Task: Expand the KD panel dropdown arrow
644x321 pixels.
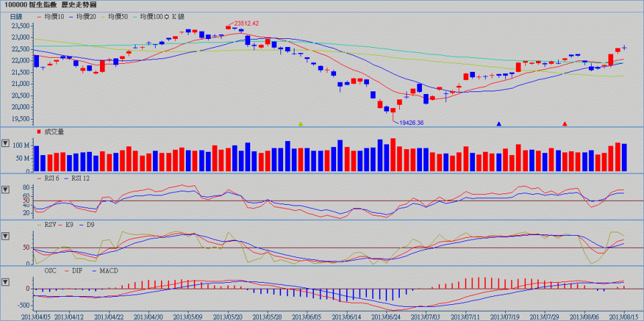Action: point(6,236)
